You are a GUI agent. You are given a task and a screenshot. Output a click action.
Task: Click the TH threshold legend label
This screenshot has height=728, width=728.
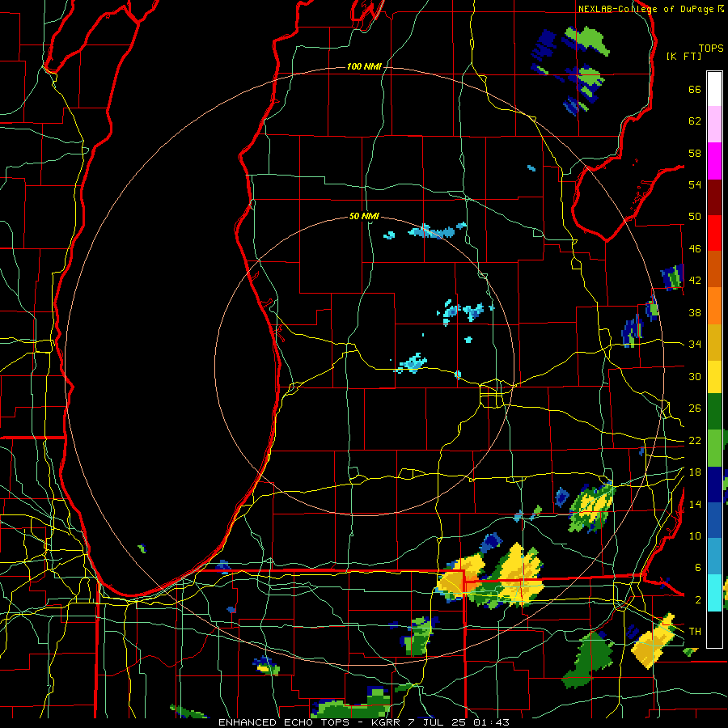pyautogui.click(x=695, y=632)
